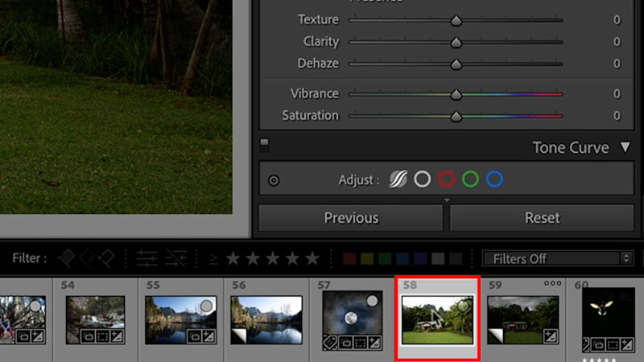
Task: Click the Vibrance value field showing 0
Action: 617,94
